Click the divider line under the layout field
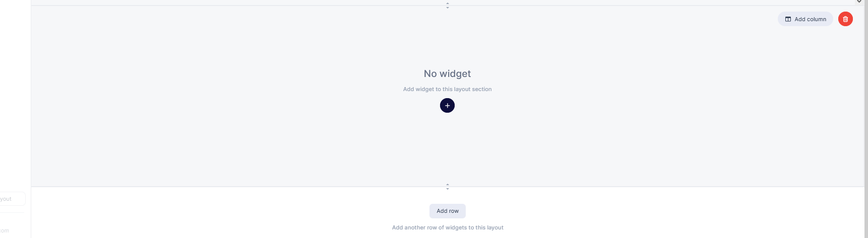The image size is (868, 238). coord(12,212)
